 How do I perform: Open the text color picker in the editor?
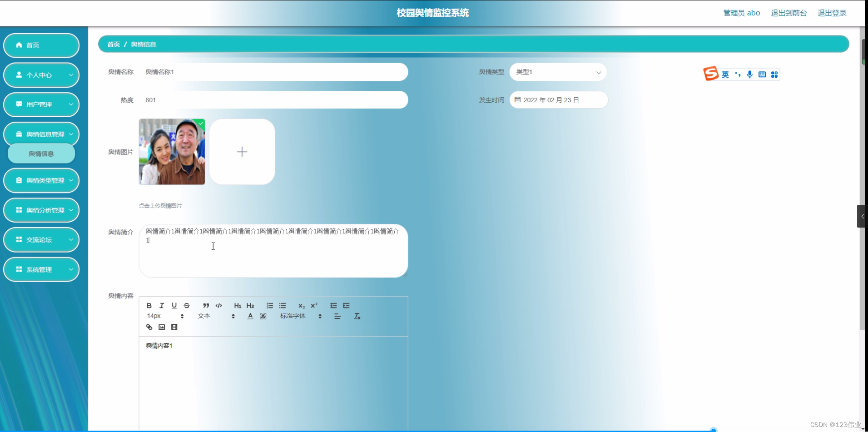click(x=250, y=316)
